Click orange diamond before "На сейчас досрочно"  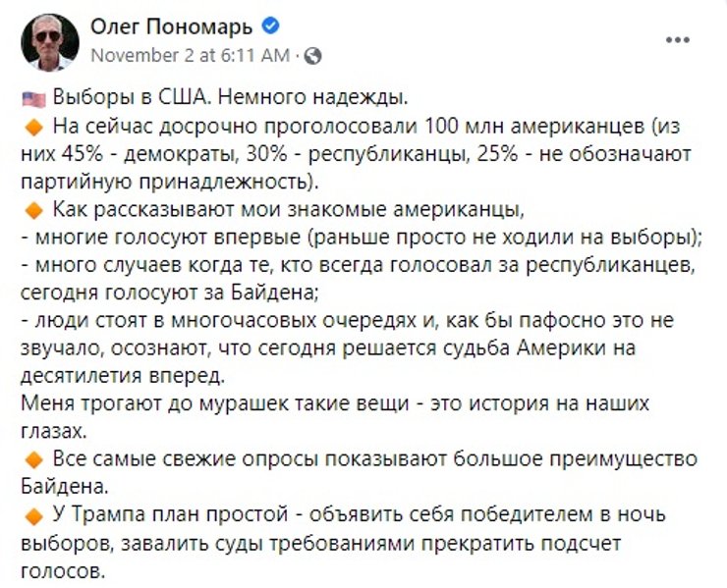33,128
